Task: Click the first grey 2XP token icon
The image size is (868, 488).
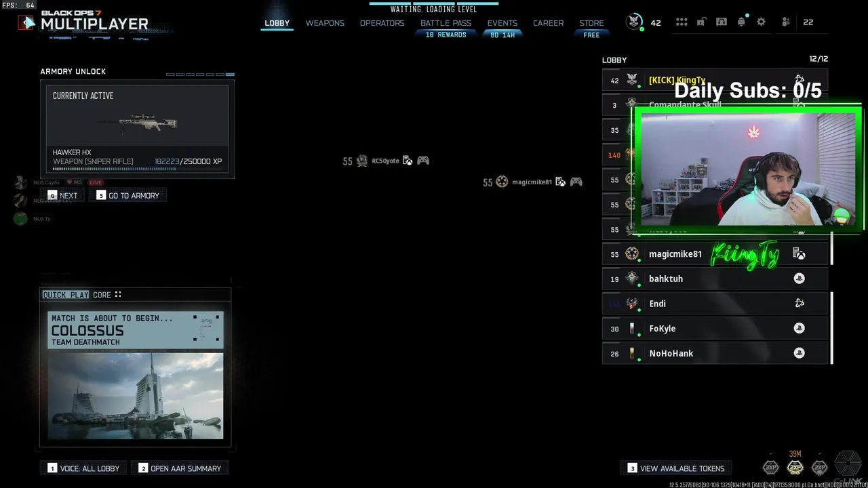Action: click(x=770, y=467)
